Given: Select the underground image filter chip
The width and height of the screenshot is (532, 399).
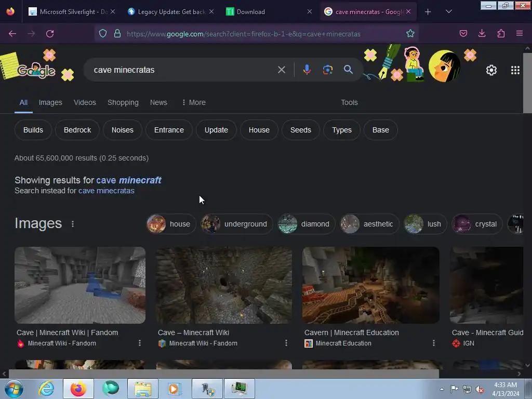Looking at the screenshot, I should pyautogui.click(x=236, y=224).
